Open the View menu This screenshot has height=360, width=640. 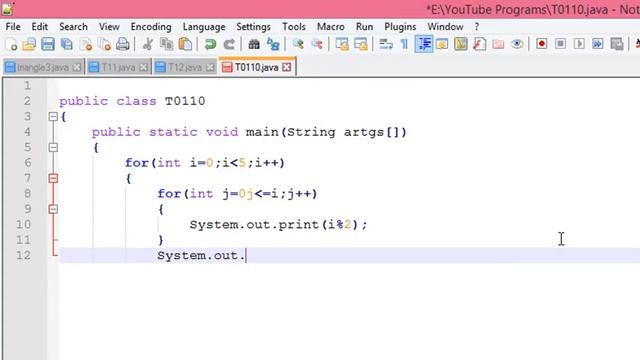(109, 27)
